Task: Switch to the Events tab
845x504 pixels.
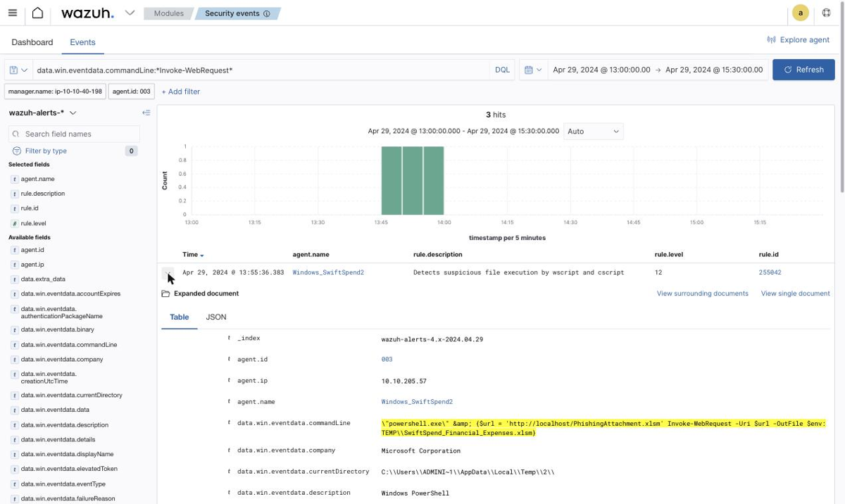Action: [x=82, y=42]
